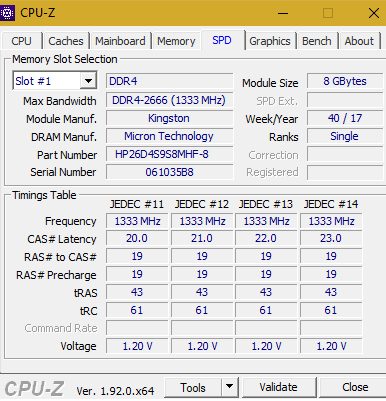Click CAS# Latency value 22.0
The height and width of the screenshot is (401, 386).
266,239
